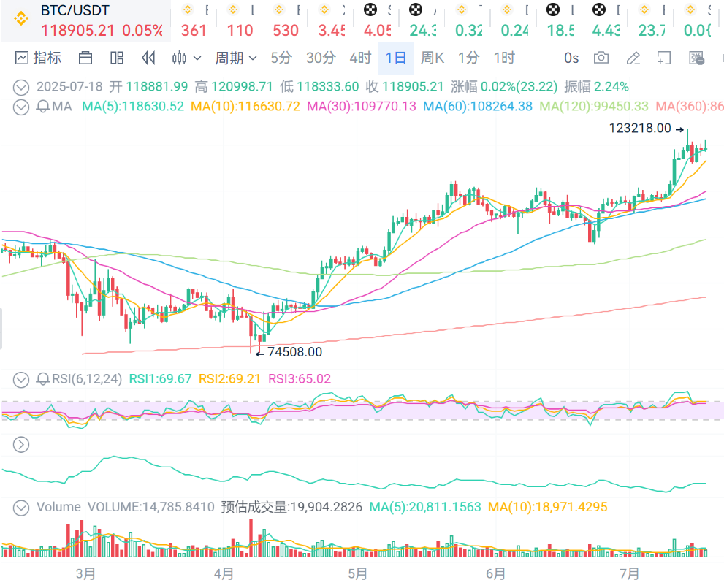724x588 pixels.
Task: Click the 0s refresh countdown button
Action: pos(571,58)
